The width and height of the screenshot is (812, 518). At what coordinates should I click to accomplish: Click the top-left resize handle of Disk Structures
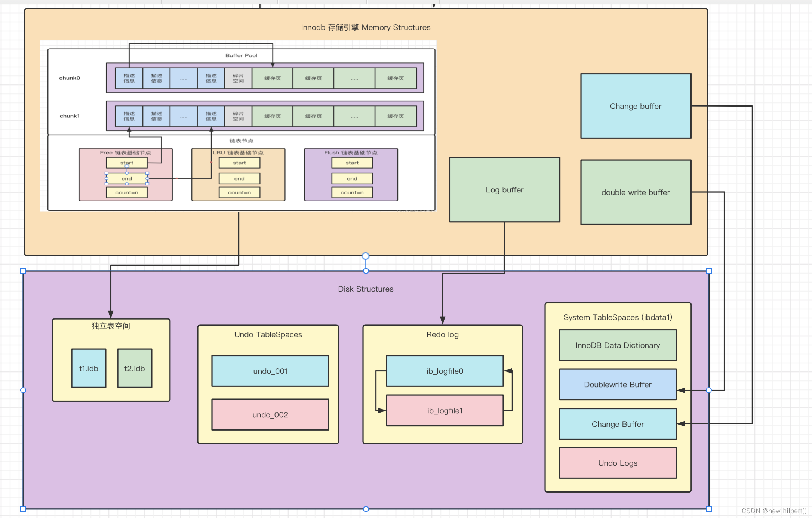pos(23,271)
